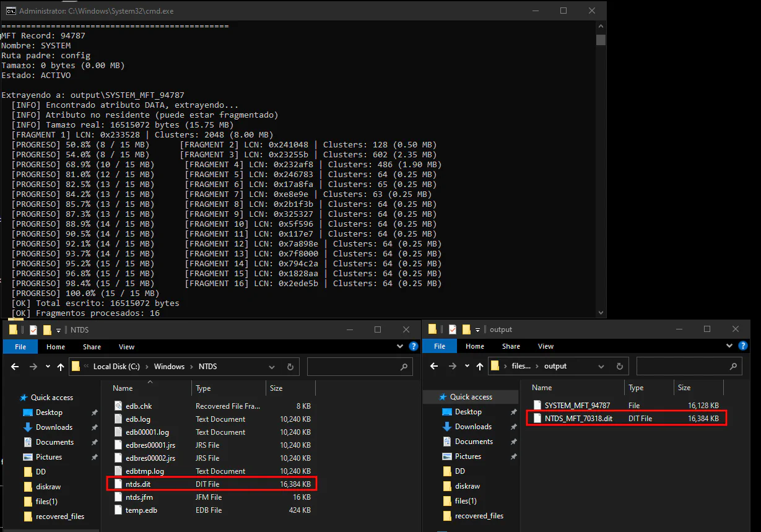Viewport: 761px width, 532px height.
Task: Open recent locations dropdown in output window
Action: point(467,366)
